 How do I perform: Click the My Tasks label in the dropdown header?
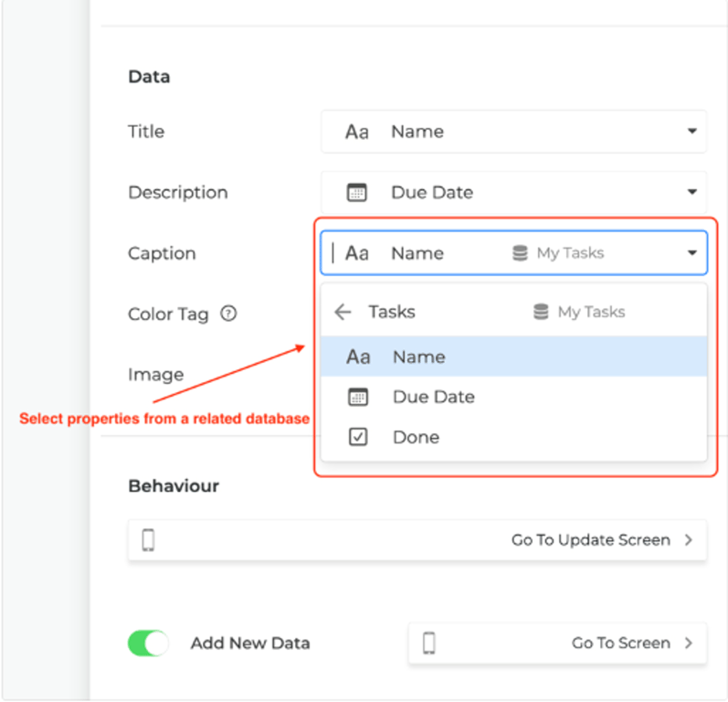[x=591, y=312]
